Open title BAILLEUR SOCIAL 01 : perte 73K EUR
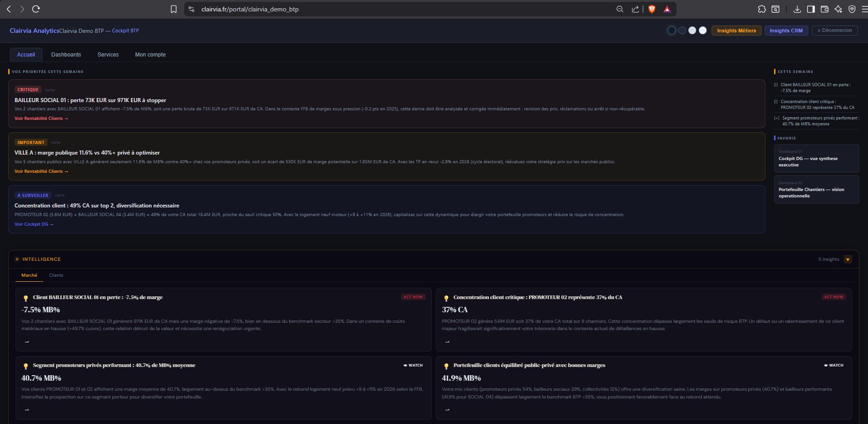Image resolution: width=868 pixels, height=424 pixels. click(x=90, y=100)
